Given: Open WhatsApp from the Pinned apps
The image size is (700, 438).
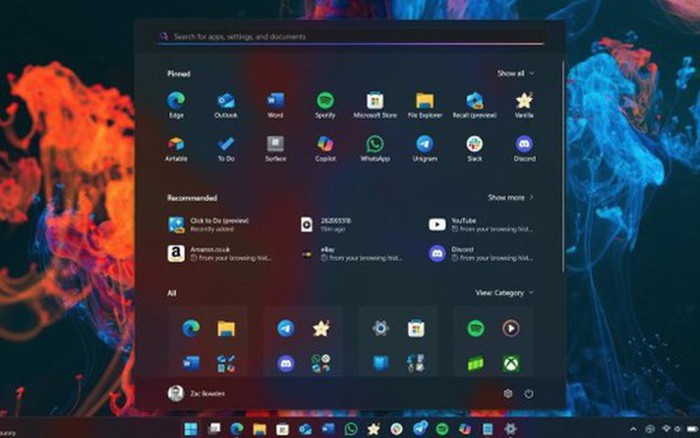Looking at the screenshot, I should pyautogui.click(x=375, y=148).
